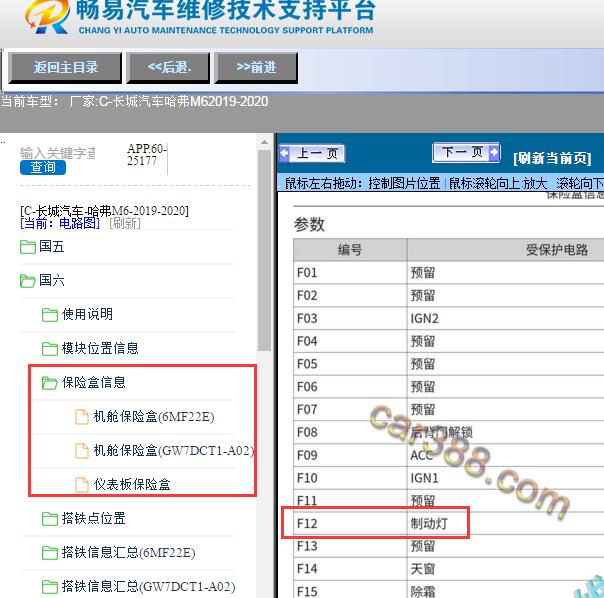Click the 查询 search button
Screen dimensions: 604x598
coord(43,168)
